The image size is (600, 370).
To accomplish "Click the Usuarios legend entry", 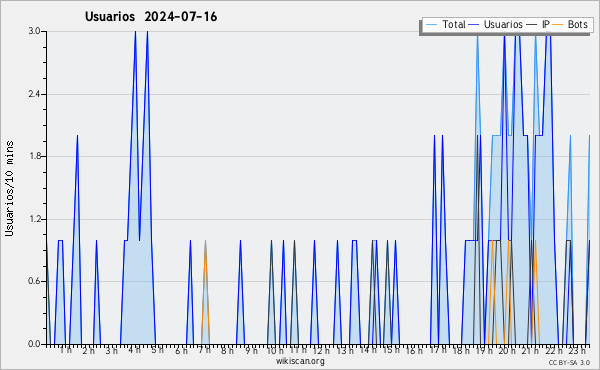I will click(495, 24).
